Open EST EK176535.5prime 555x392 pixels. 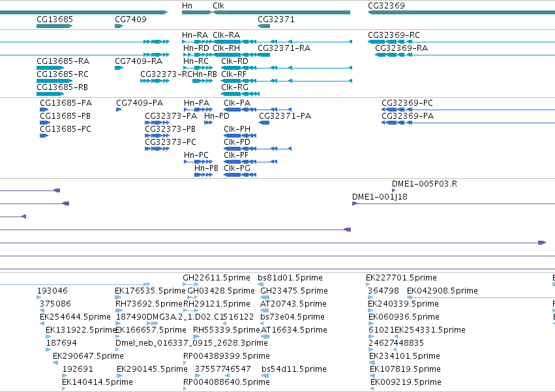pos(150,291)
